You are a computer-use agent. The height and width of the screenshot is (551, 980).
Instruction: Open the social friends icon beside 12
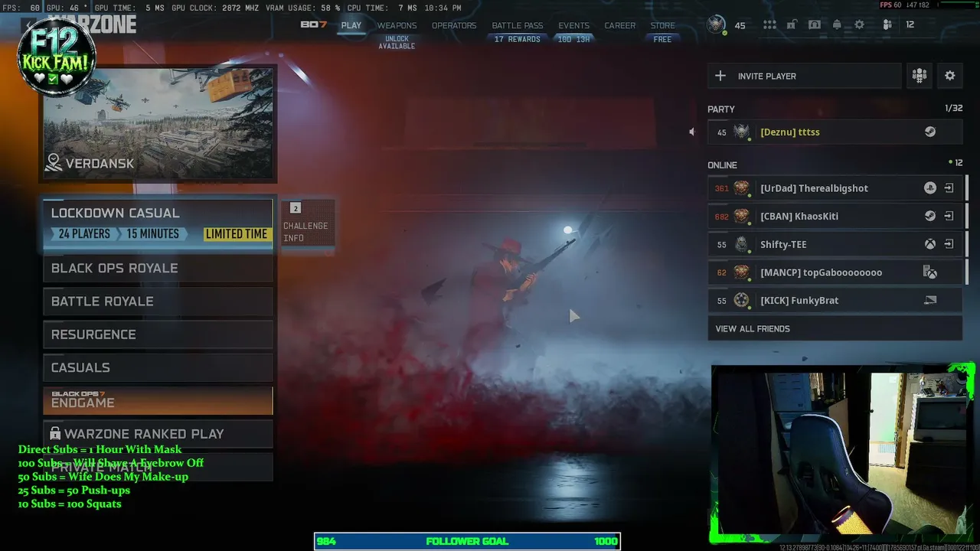point(887,25)
